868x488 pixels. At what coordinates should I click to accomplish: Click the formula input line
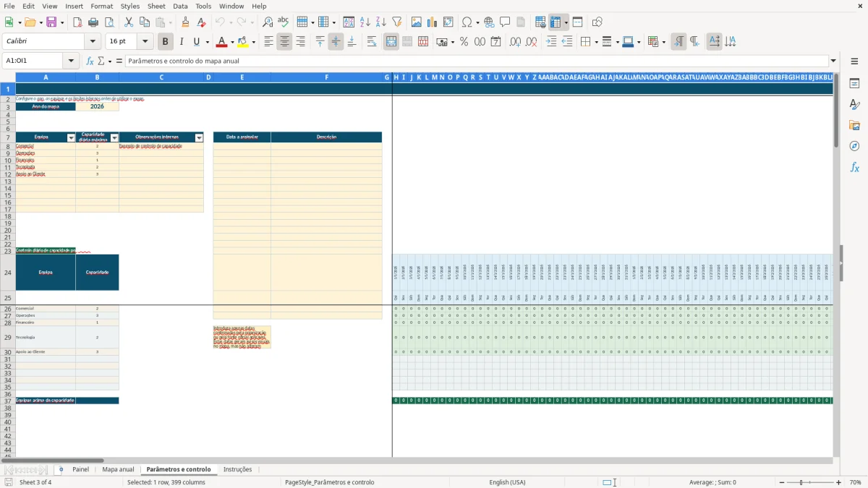tap(477, 61)
